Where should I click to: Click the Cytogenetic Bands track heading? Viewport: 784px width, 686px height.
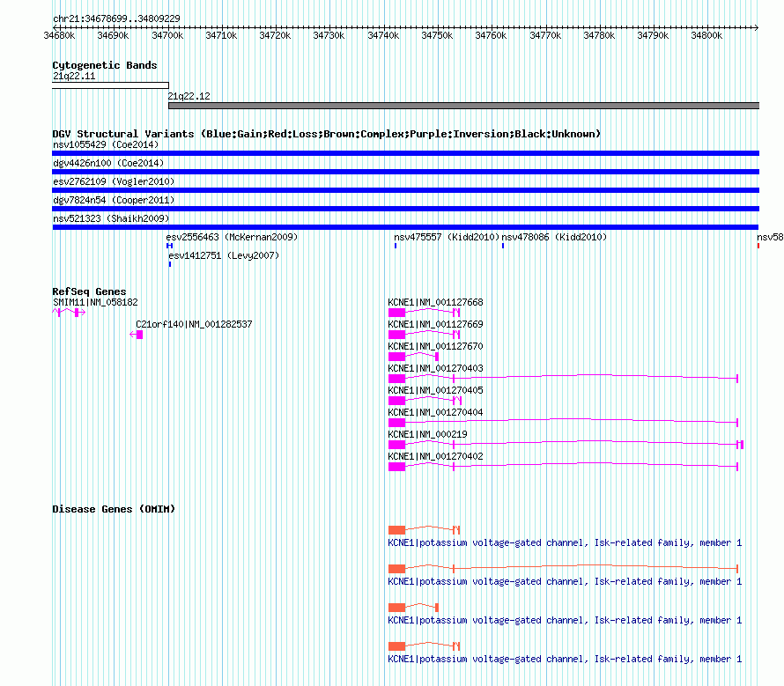point(105,65)
